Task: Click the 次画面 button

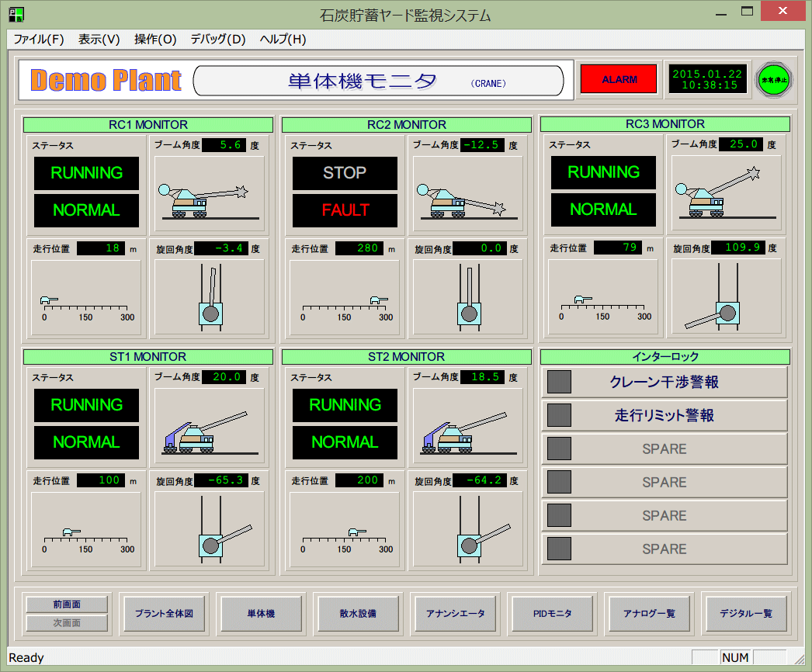Action: (x=67, y=623)
